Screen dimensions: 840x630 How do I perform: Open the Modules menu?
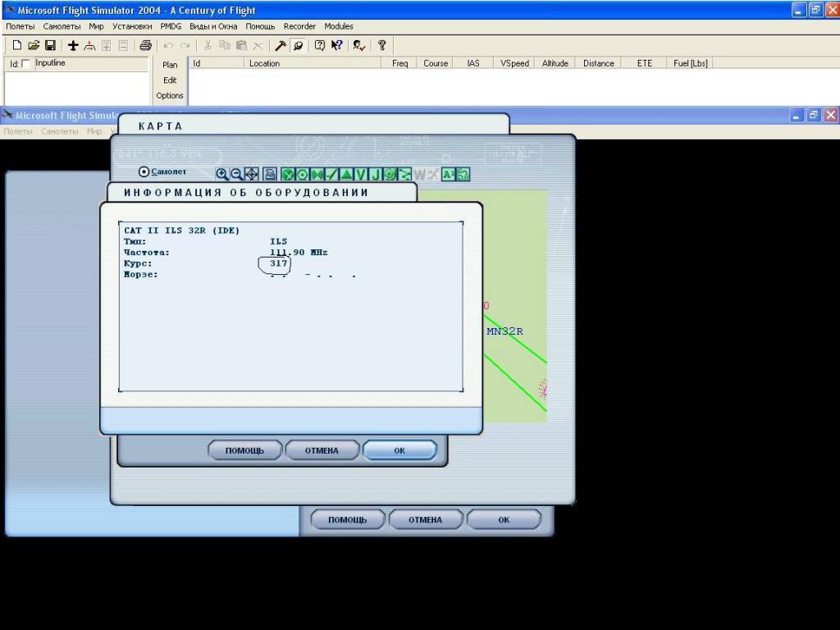[x=339, y=26]
